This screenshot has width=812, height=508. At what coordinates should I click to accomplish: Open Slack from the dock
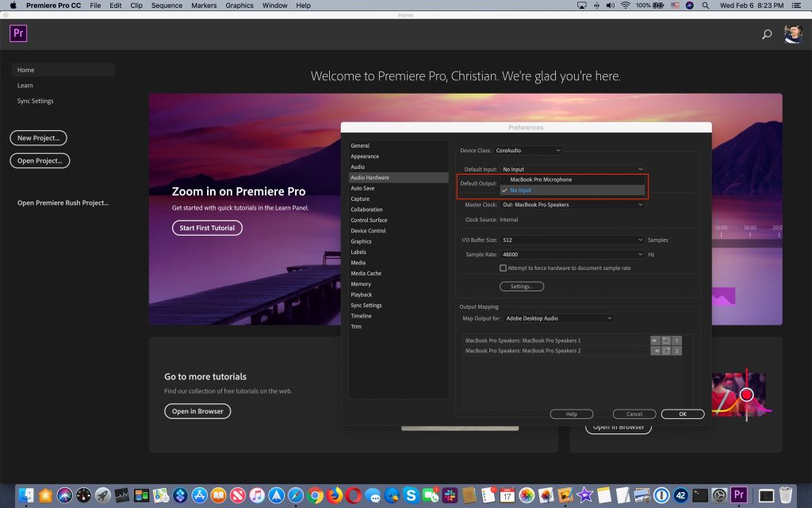point(450,495)
